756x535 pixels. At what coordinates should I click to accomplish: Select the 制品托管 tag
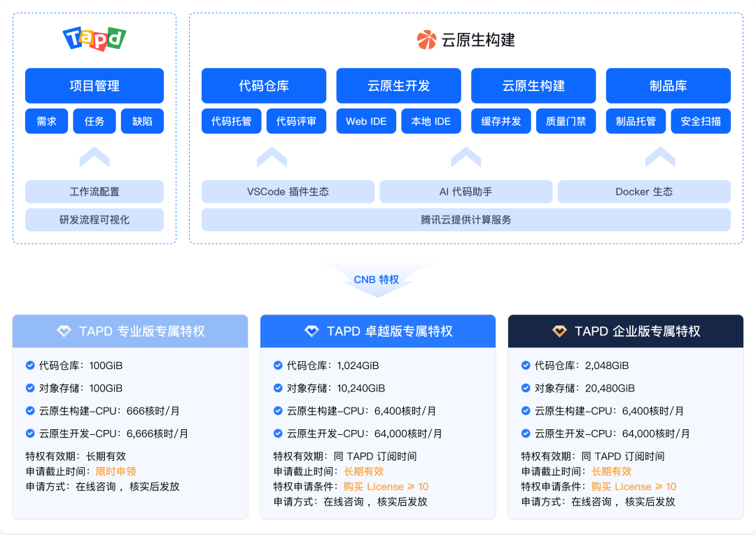pos(636,121)
